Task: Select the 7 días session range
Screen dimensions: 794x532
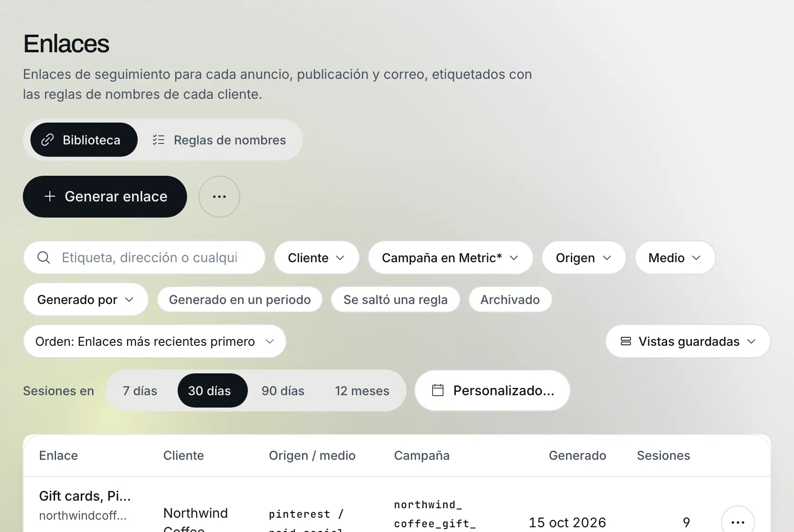Action: pos(140,390)
